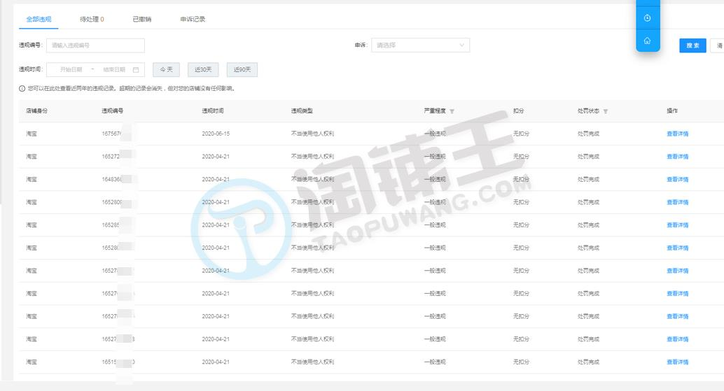Select the 全部违规 tab

[x=39, y=19]
